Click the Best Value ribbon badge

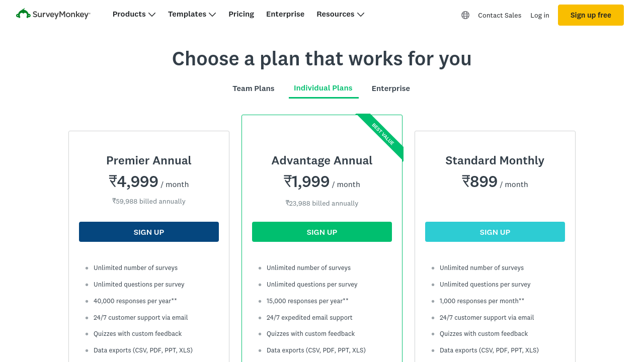point(382,135)
